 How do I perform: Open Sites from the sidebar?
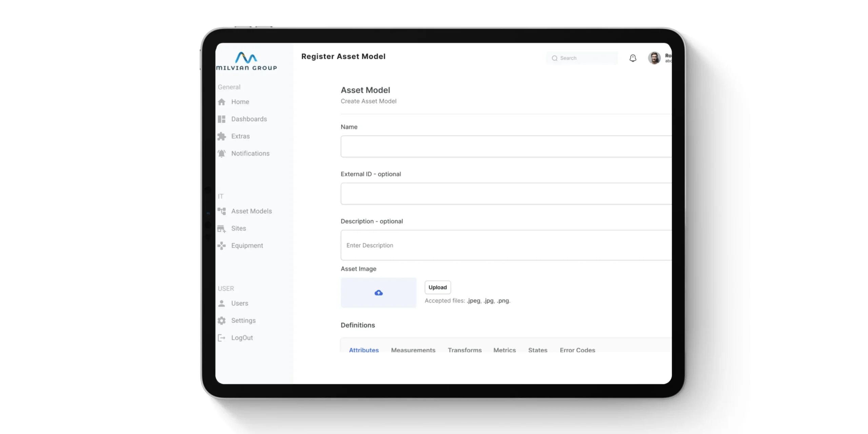point(238,229)
